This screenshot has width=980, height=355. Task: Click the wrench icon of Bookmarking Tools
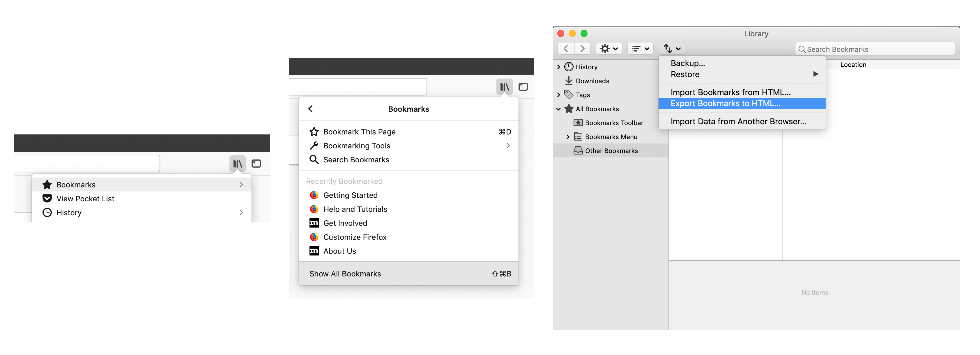(314, 146)
